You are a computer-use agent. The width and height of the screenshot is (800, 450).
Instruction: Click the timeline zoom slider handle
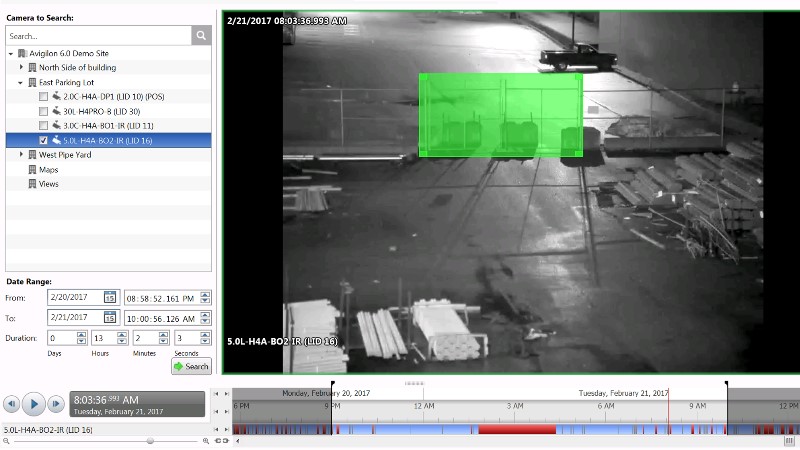tap(150, 440)
